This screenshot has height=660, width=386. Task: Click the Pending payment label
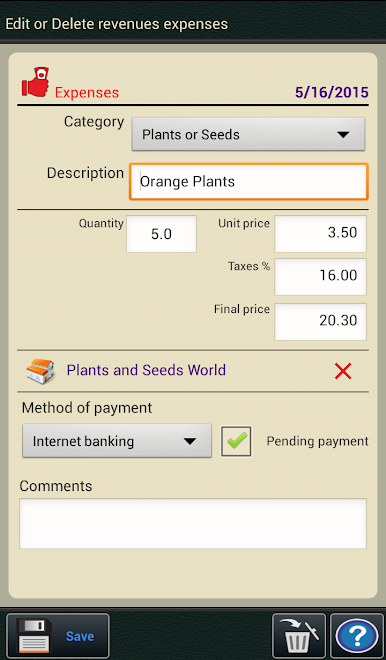point(317,441)
